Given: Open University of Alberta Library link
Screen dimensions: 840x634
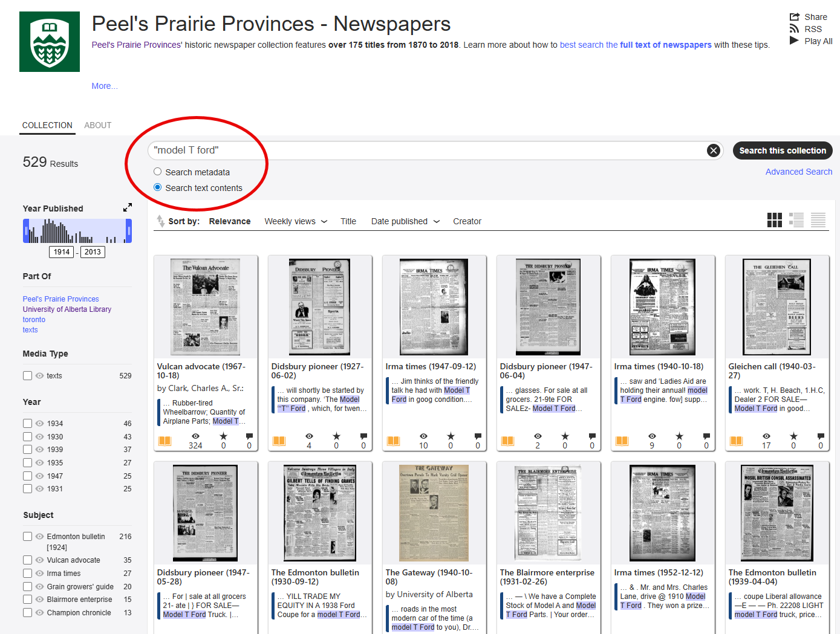Looking at the screenshot, I should 67,309.
